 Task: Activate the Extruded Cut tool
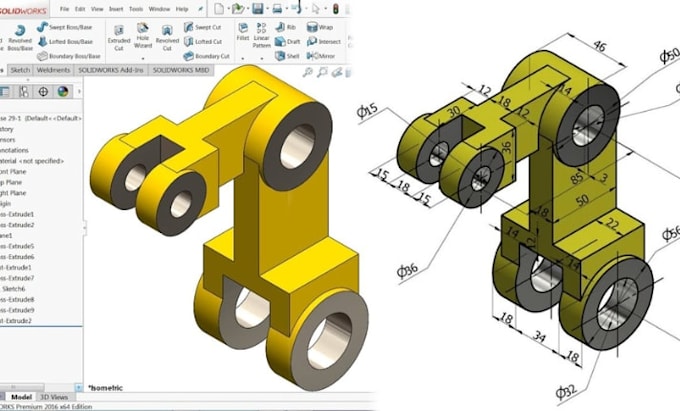pyautogui.click(x=119, y=38)
